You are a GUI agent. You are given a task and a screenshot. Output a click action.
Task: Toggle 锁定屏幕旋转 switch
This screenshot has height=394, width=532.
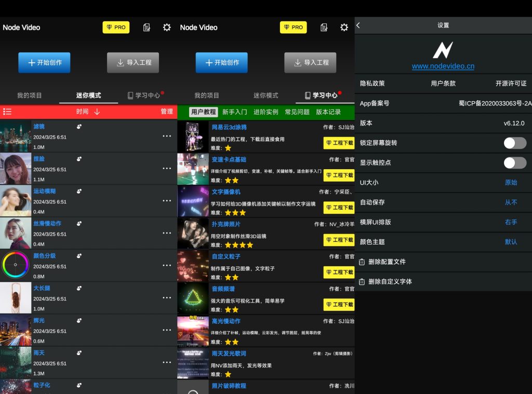pos(515,143)
